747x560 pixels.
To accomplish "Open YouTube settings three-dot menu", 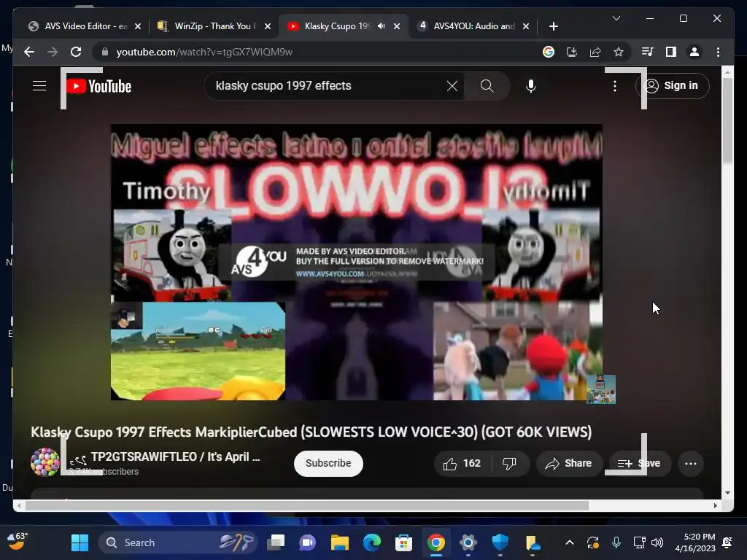I will coord(615,86).
